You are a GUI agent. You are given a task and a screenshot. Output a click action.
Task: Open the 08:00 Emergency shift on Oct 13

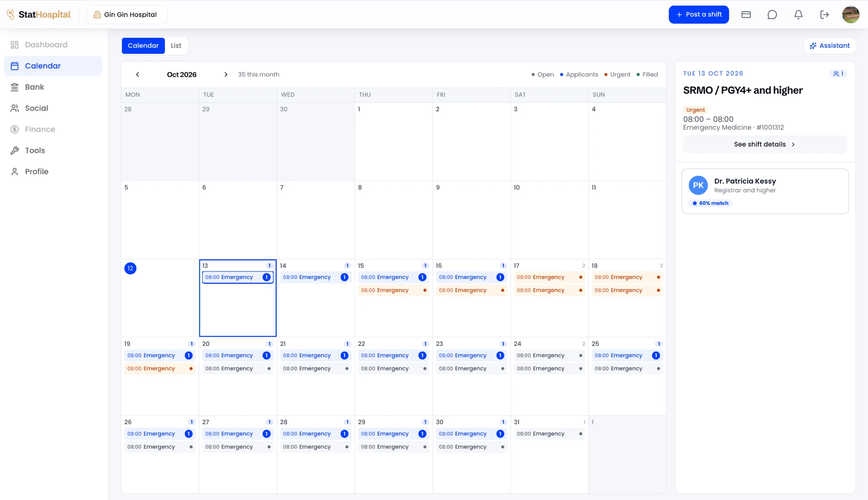click(x=238, y=277)
